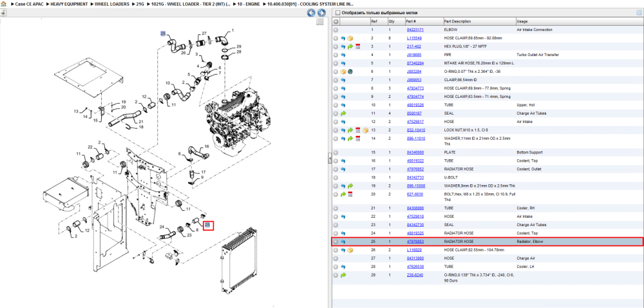Viewport: 644px width, 308px height.
Task: Click the globe icon on O-RING ref 6 row
Action: [x=350, y=72]
